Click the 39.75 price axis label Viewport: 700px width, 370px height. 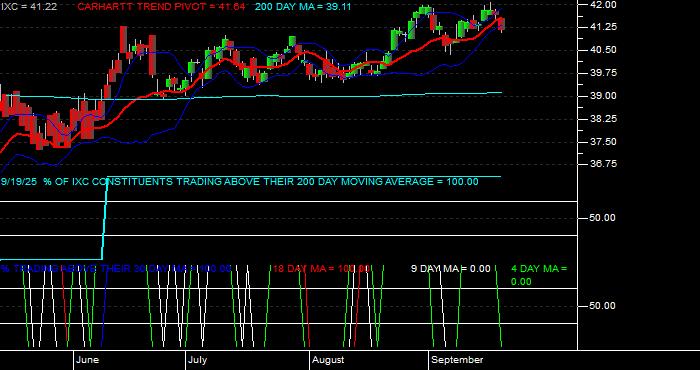coord(604,73)
